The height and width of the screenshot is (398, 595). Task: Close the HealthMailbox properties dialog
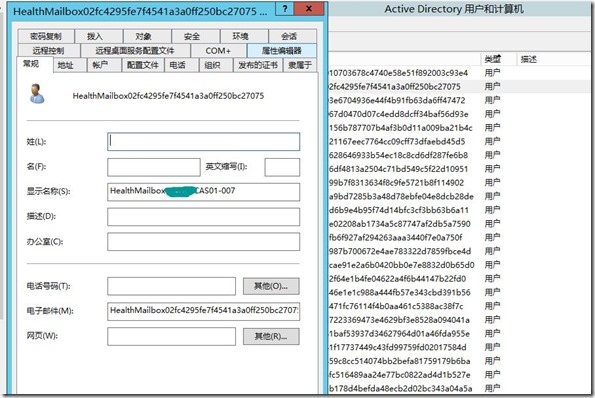tap(309, 8)
